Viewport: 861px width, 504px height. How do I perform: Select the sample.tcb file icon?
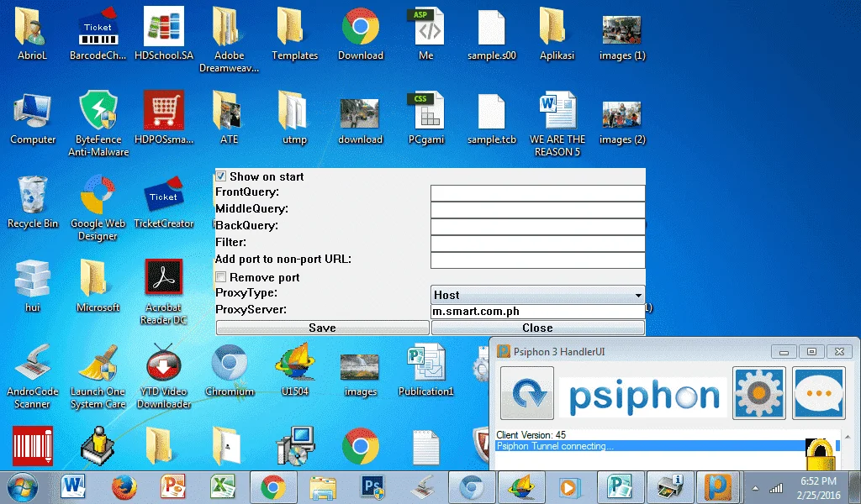pyautogui.click(x=491, y=118)
